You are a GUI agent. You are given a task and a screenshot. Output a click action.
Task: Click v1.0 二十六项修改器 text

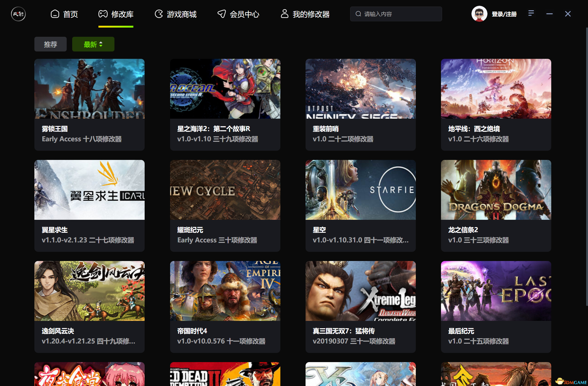point(478,139)
